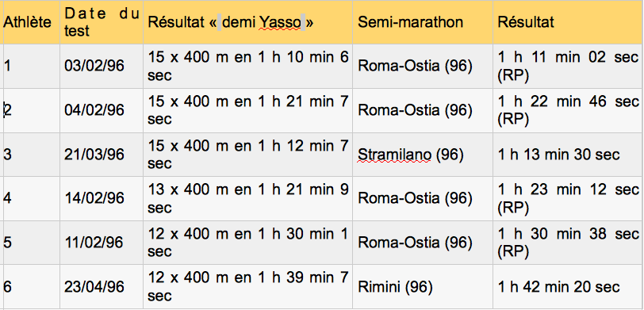Select the 1 h 10 min 6 sec cell
644x310 pixels.
point(247,66)
